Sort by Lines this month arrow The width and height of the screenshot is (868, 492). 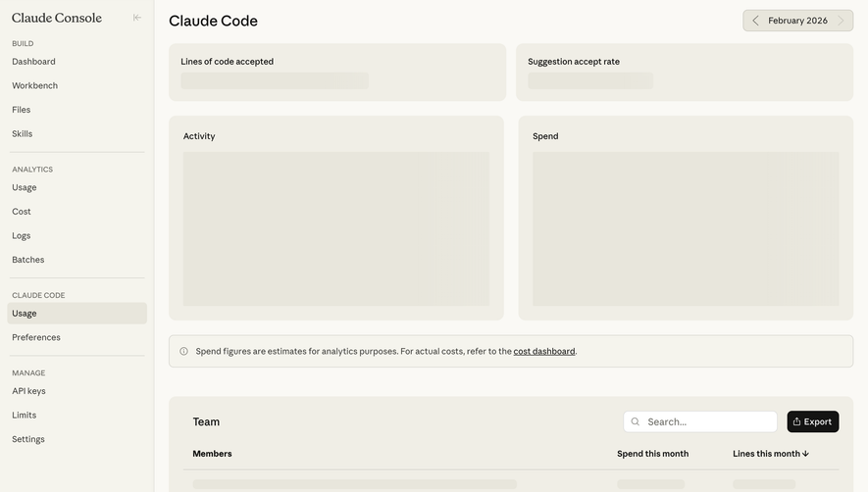pyautogui.click(x=805, y=453)
